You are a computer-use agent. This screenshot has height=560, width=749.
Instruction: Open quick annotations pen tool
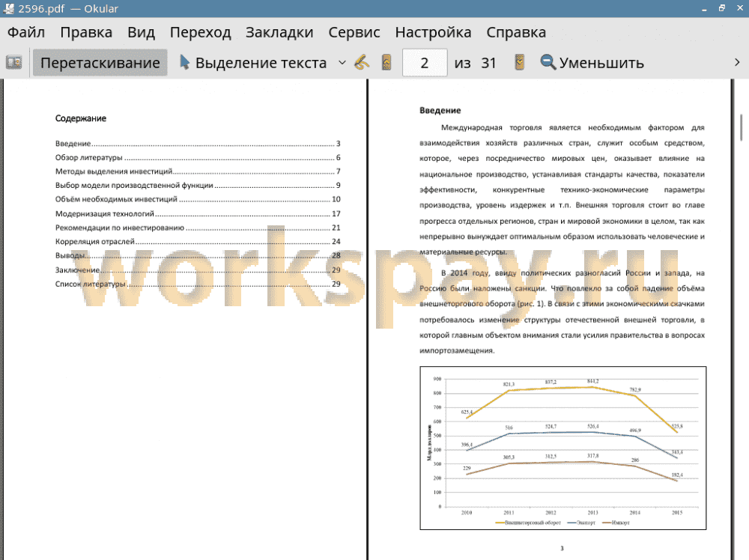click(362, 63)
